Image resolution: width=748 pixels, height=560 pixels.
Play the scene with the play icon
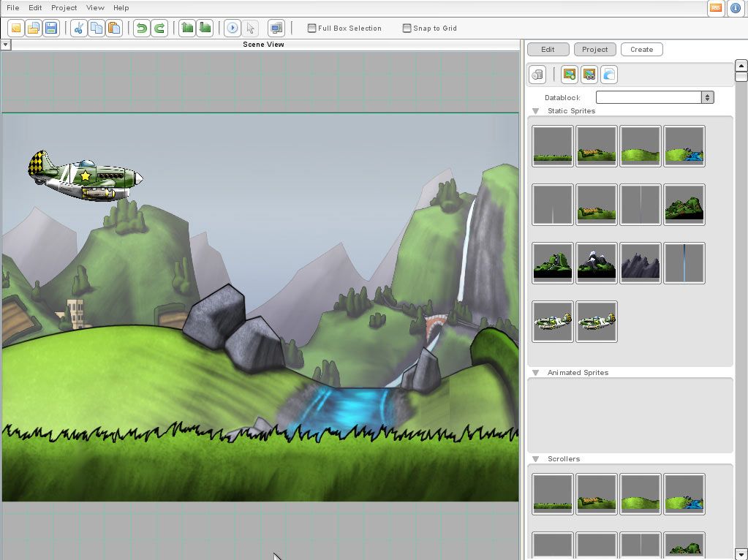[x=233, y=29]
